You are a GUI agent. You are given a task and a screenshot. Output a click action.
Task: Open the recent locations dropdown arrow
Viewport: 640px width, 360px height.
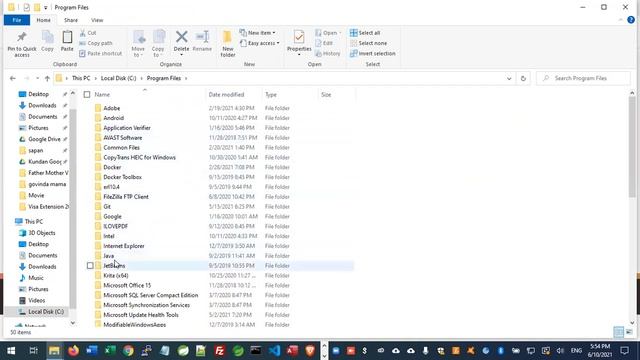[x=37, y=78]
